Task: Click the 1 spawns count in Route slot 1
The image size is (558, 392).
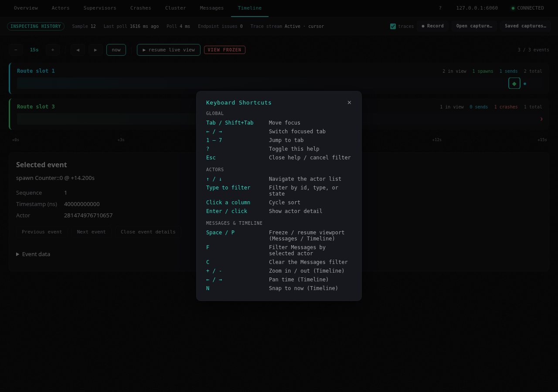Action: pos(483,71)
